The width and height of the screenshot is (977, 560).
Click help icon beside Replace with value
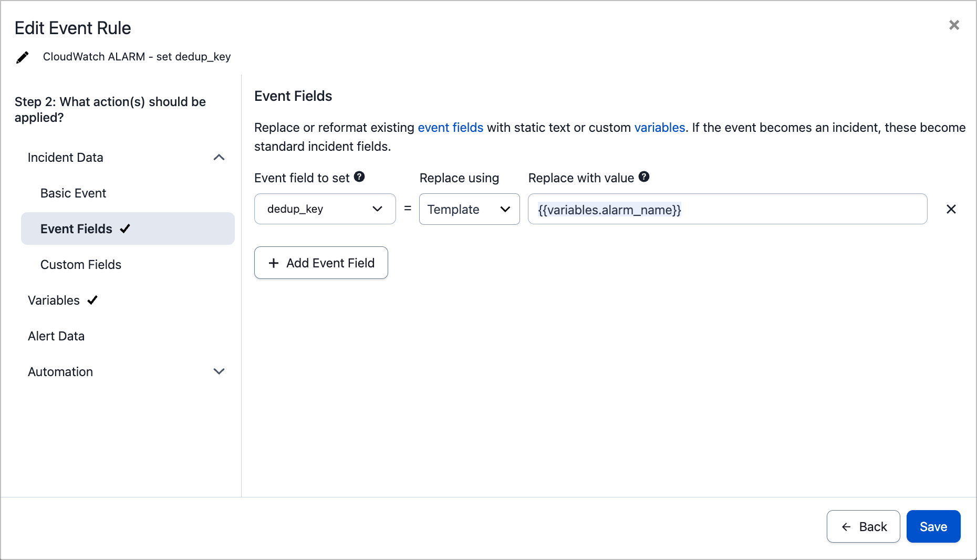pyautogui.click(x=644, y=177)
